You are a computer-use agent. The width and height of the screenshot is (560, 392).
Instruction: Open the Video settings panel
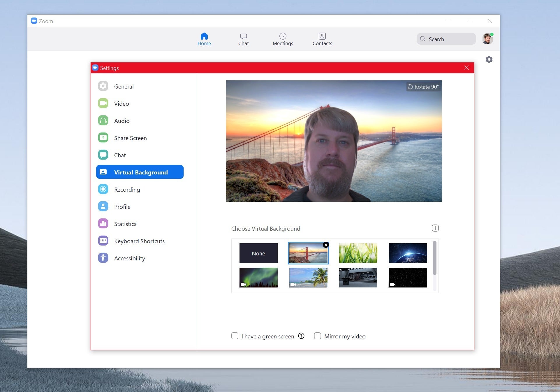pyautogui.click(x=121, y=103)
